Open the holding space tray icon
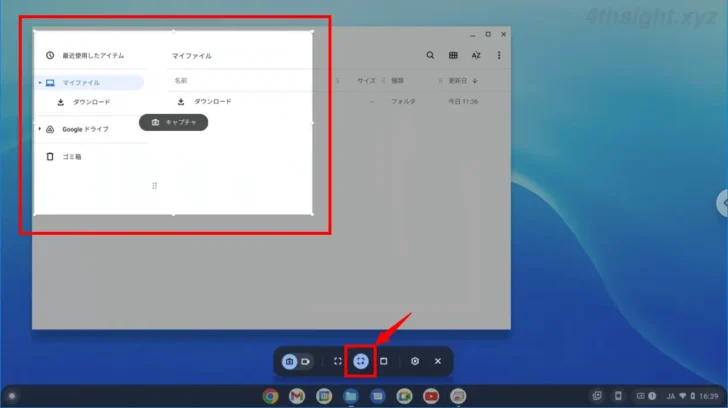Screen dimensions: 728x408 point(597,396)
